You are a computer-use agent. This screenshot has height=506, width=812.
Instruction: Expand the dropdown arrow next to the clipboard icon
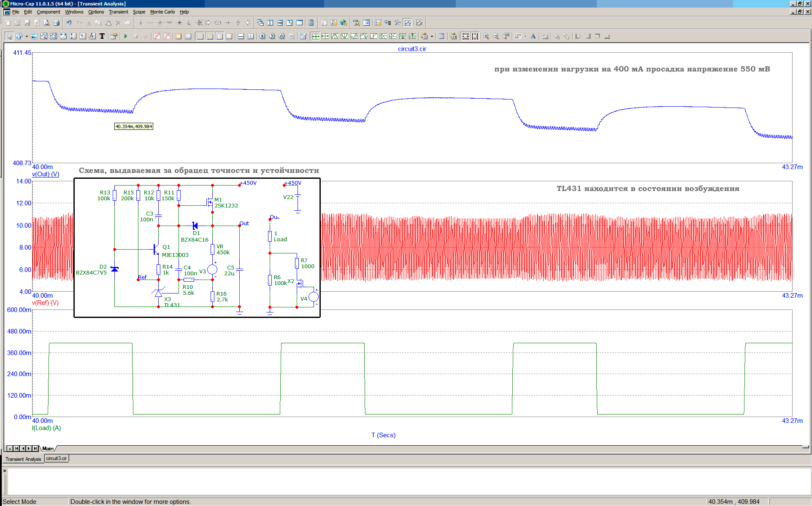click(x=432, y=36)
